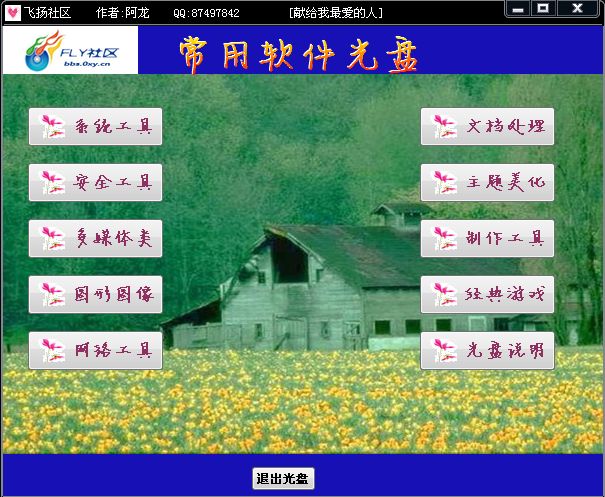This screenshot has width=605, height=497.
Task: Open the 主题美化 category button
Action: 487,183
